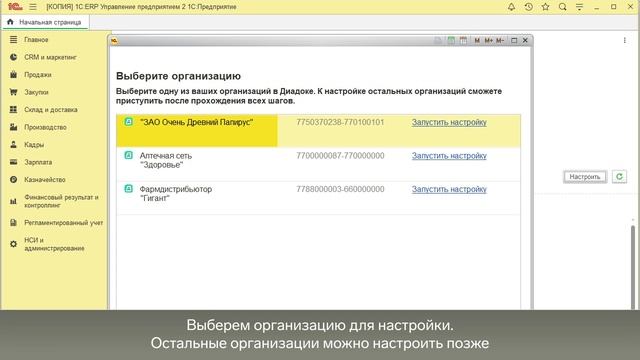Screen dimensions: 640x360
Task: Open the 1C main menu hamburger icon
Action: [33, 7]
